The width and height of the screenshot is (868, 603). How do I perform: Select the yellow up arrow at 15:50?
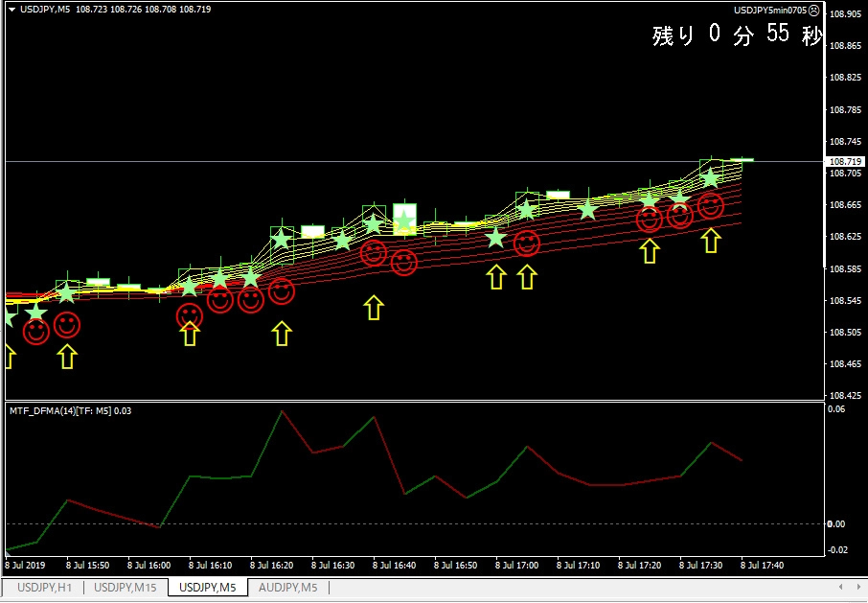click(x=67, y=357)
